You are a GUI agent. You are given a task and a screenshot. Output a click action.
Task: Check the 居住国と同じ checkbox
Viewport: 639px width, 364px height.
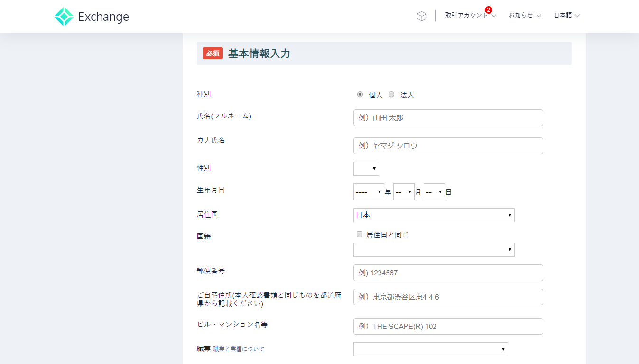pyautogui.click(x=360, y=234)
